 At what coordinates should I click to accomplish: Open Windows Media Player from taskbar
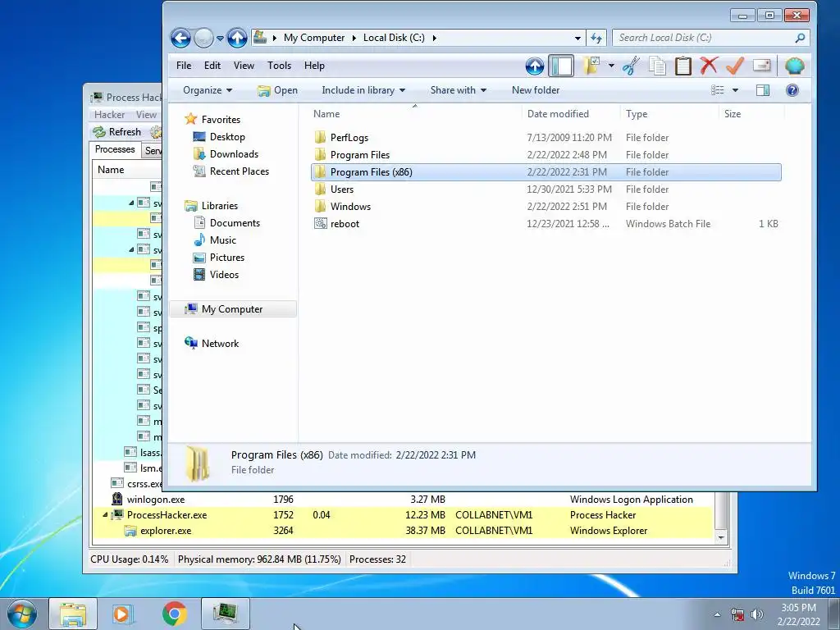123,614
